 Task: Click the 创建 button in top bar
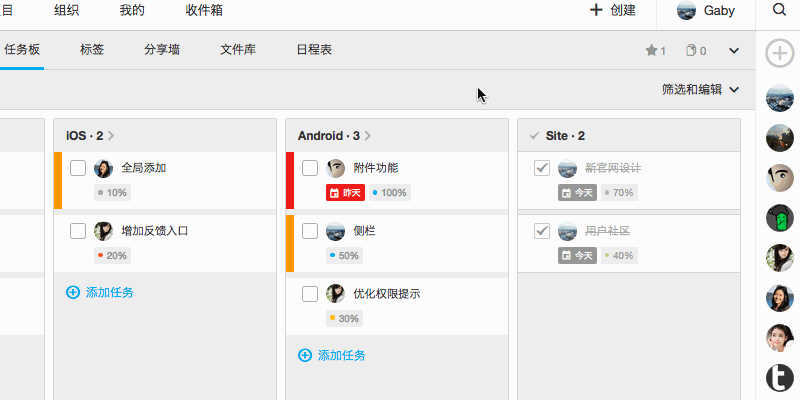pyautogui.click(x=613, y=10)
